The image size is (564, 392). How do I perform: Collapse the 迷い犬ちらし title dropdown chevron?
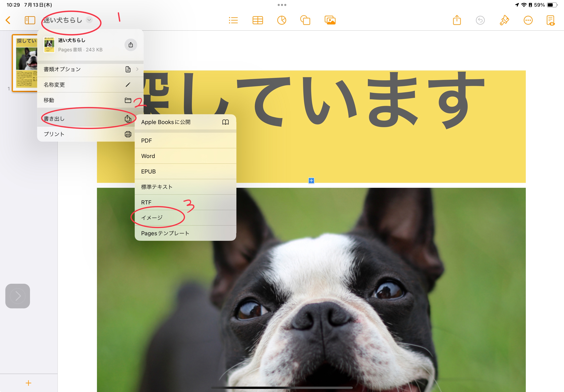(89, 20)
